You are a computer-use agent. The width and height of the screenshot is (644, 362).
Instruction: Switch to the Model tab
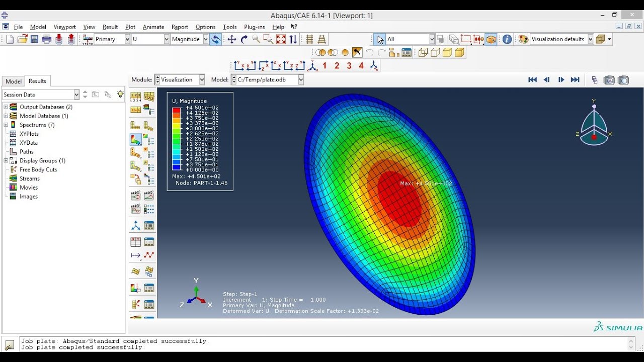pyautogui.click(x=14, y=81)
